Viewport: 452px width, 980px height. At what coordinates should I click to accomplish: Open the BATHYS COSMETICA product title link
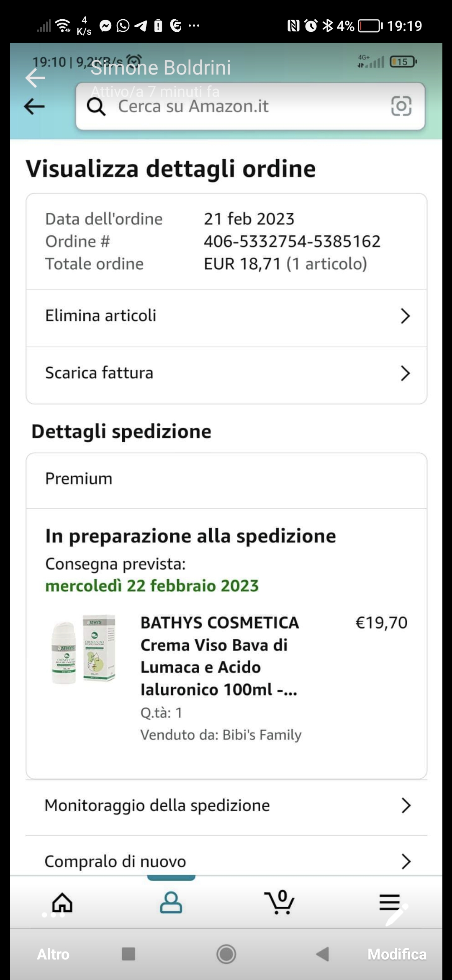point(219,656)
